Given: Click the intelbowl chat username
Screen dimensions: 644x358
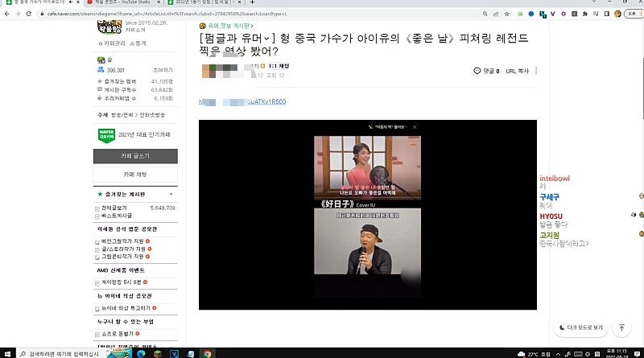Looking at the screenshot, I should click(x=555, y=179).
